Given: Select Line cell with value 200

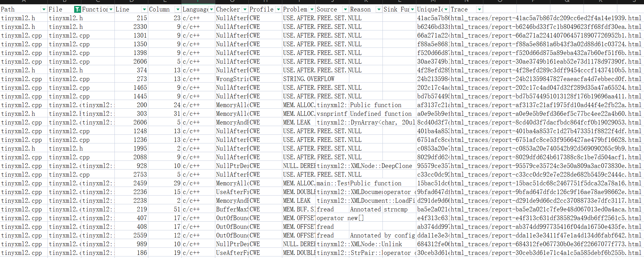Looking at the screenshot, I should 131,105.
